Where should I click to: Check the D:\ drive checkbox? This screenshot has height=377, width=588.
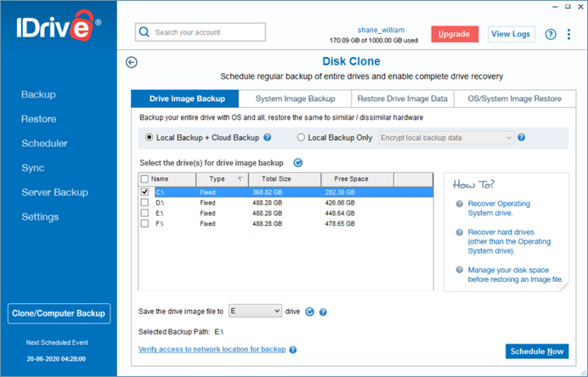click(x=144, y=203)
